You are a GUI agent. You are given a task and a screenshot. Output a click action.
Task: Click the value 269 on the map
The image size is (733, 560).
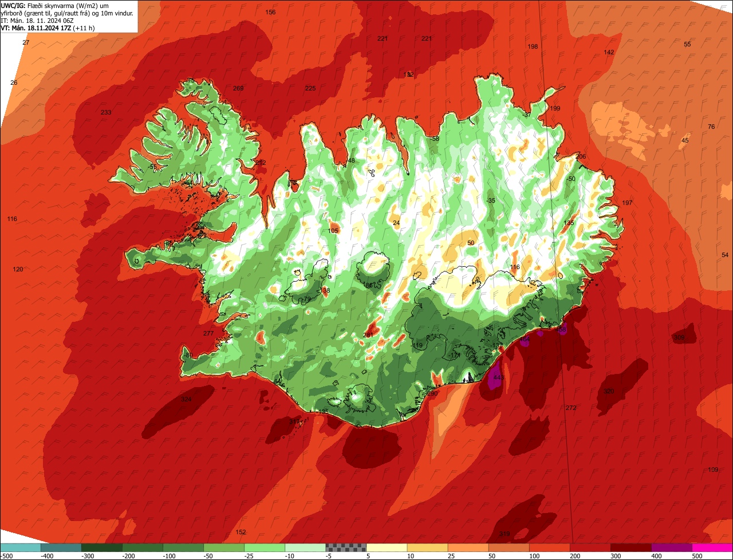pos(238,88)
